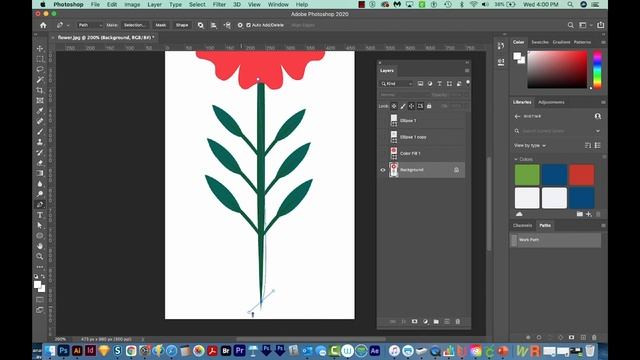Select the Move tool
The width and height of the screenshot is (640, 360).
pos(40,48)
